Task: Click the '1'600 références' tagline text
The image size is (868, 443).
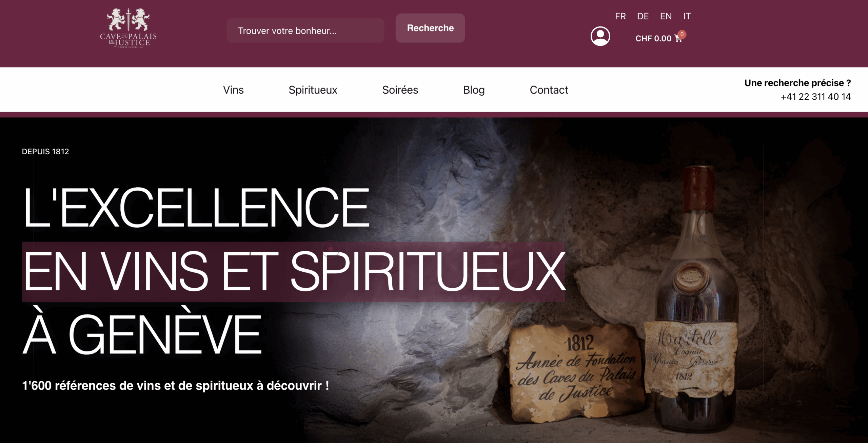Action: [175, 386]
